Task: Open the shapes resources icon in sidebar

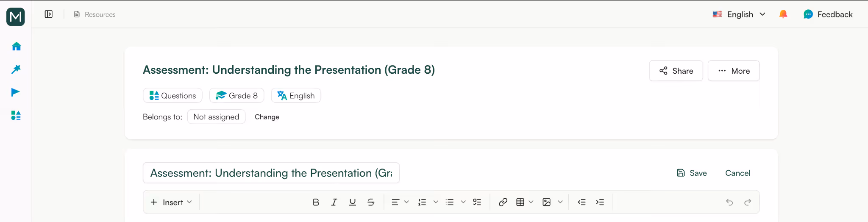Action: point(16,115)
